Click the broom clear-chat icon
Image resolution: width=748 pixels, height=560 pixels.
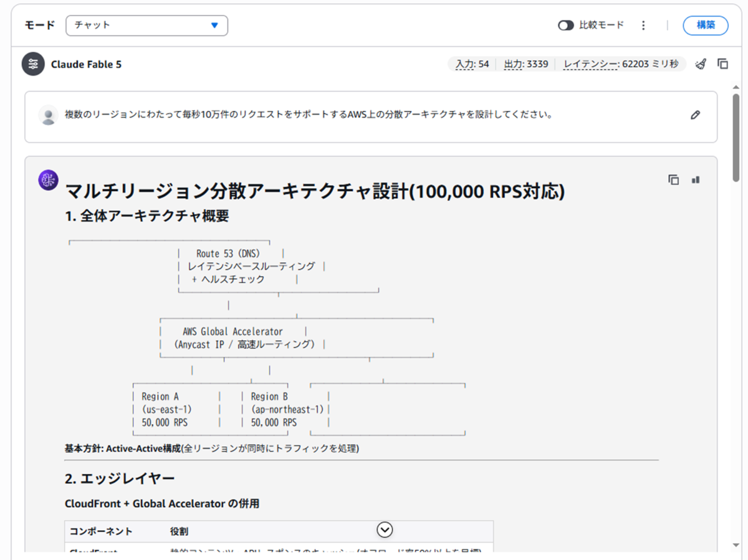pos(701,64)
